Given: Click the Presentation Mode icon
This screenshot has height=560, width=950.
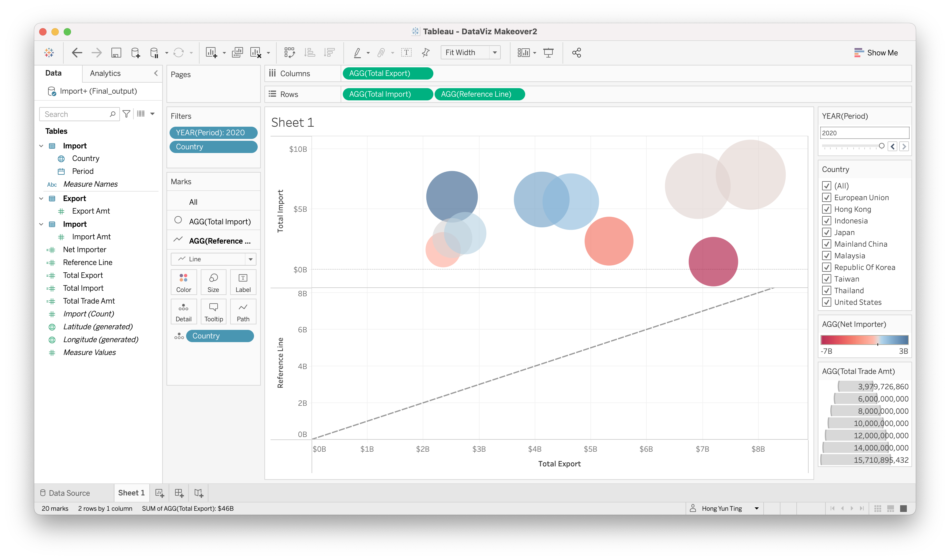Looking at the screenshot, I should point(548,53).
